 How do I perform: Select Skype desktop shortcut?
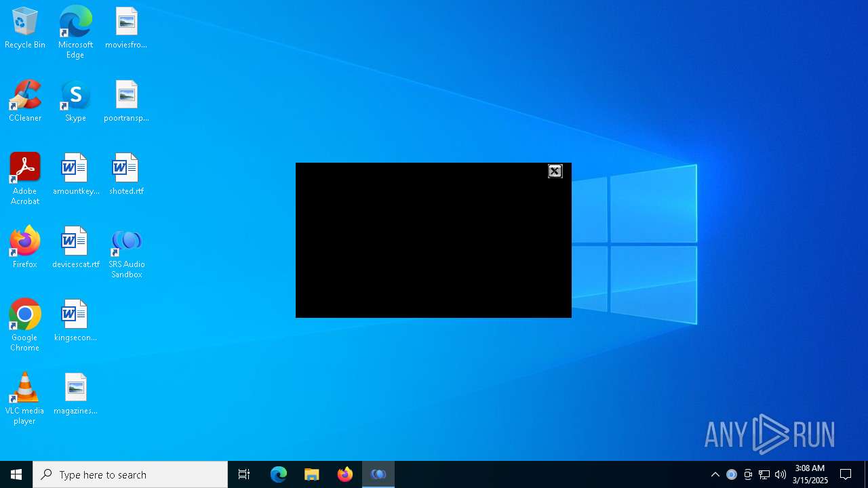pyautogui.click(x=75, y=102)
